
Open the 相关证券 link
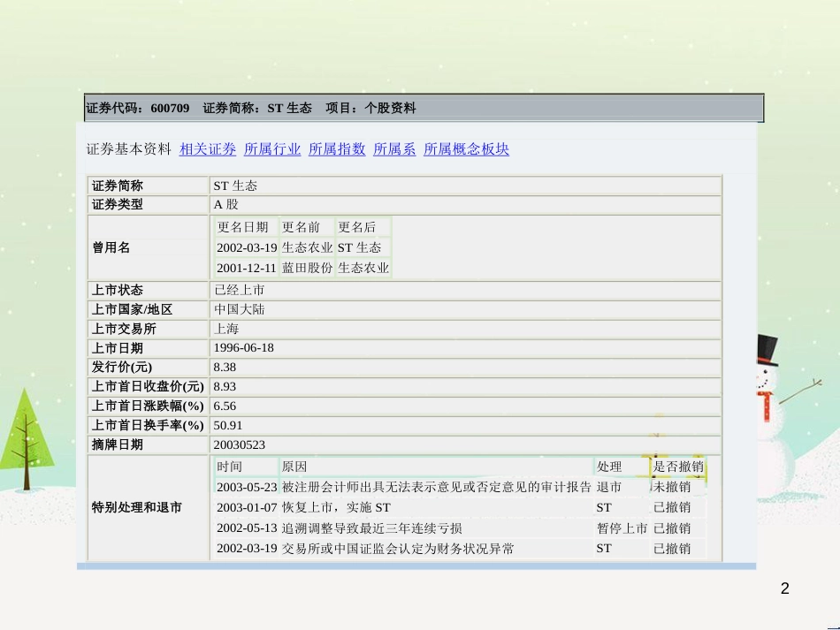click(208, 149)
